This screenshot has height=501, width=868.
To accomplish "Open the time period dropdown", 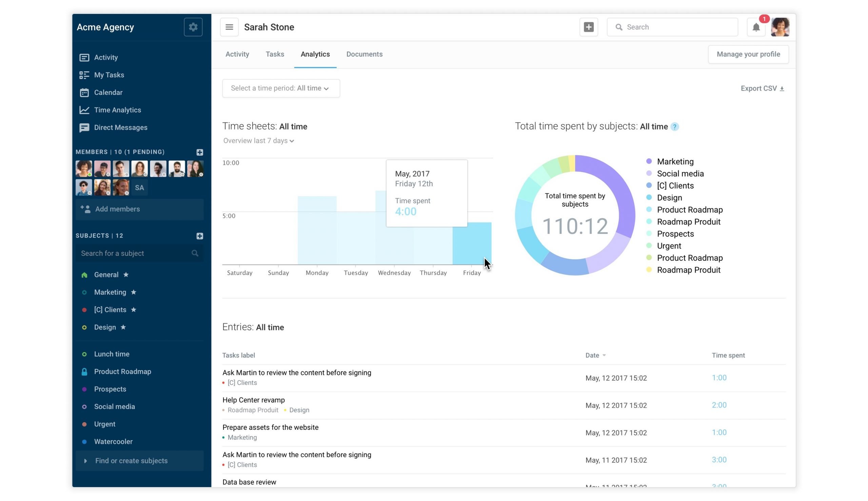I will pyautogui.click(x=281, y=89).
